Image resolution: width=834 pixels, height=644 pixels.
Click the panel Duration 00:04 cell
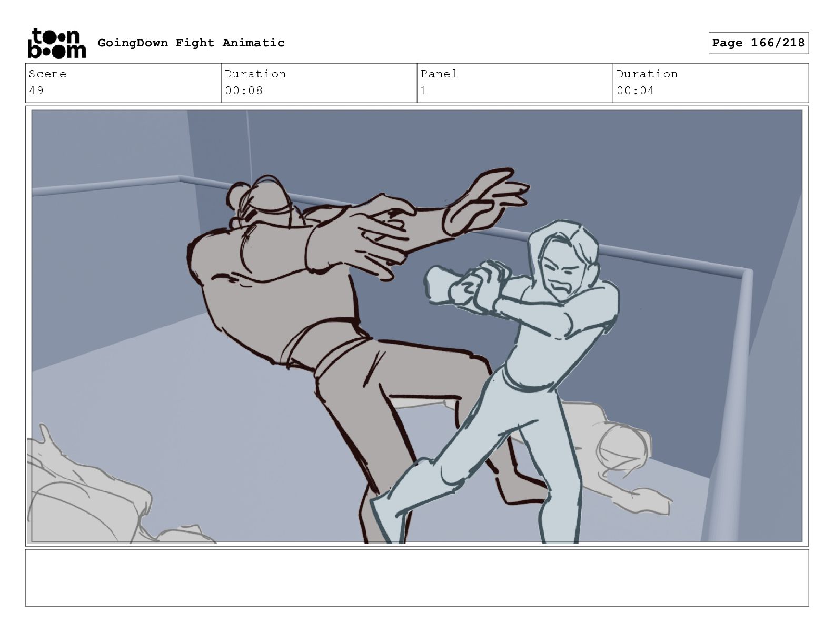[x=711, y=83]
